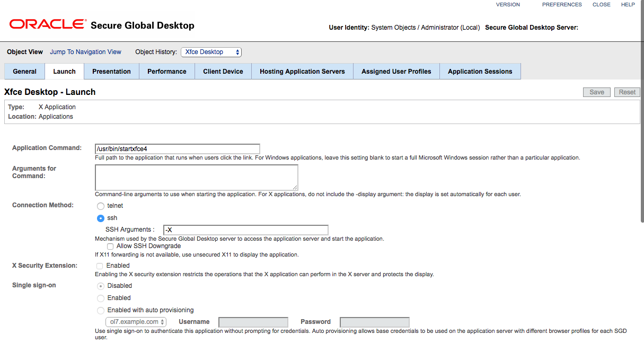The image size is (644, 352).
Task: Select the ssh connection method
Action: [x=101, y=218]
